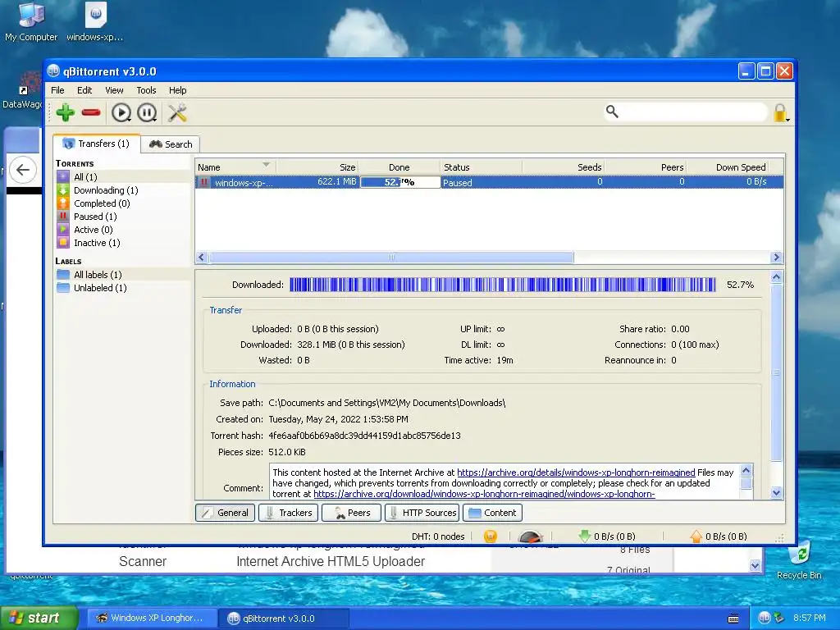The width and height of the screenshot is (840, 630).
Task: Click the upload speed 0 B/s status
Action: click(x=719, y=536)
